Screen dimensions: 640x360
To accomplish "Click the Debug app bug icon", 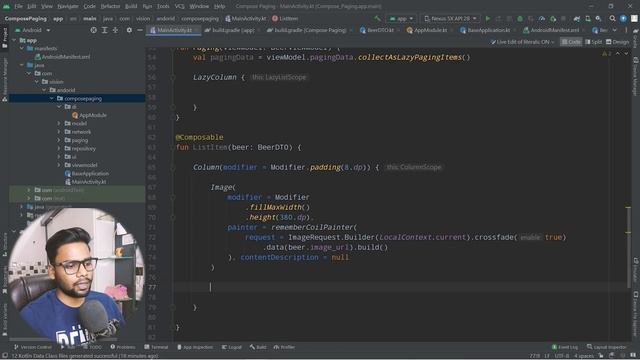I will tap(520, 18).
